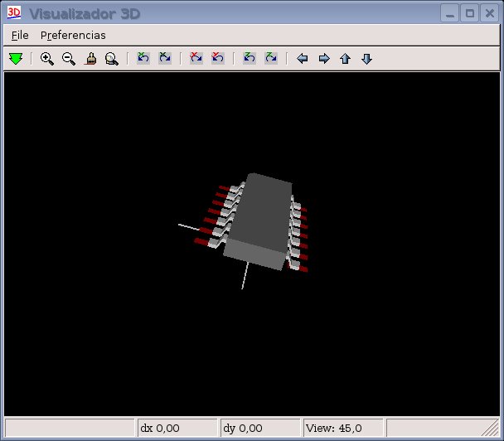Click the dx 0,00 status field

177,429
